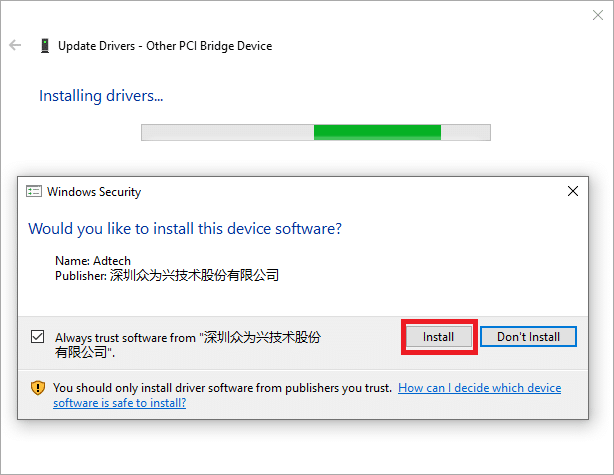Click the install this device software question
Screen dimensions: 614x475
(x=185, y=229)
